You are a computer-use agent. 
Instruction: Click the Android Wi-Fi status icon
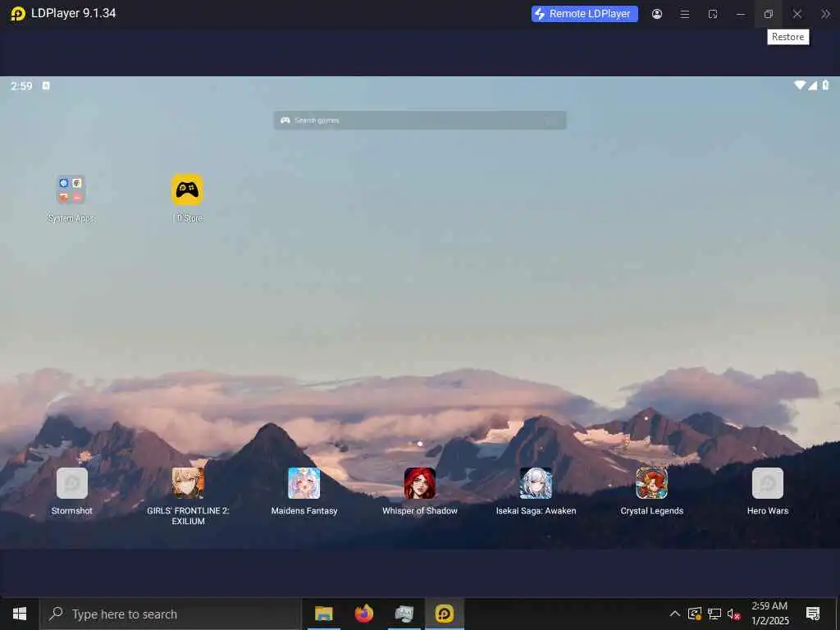click(800, 85)
